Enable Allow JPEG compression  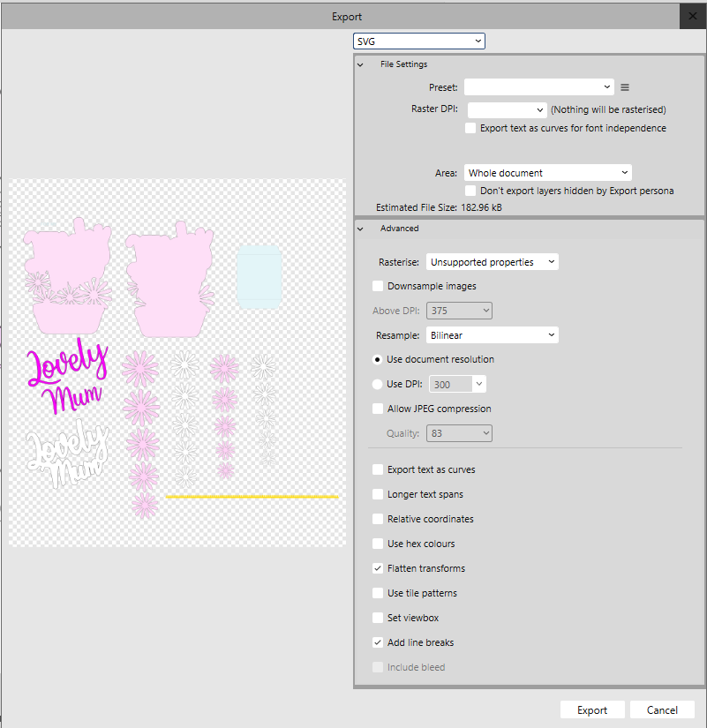coord(378,409)
